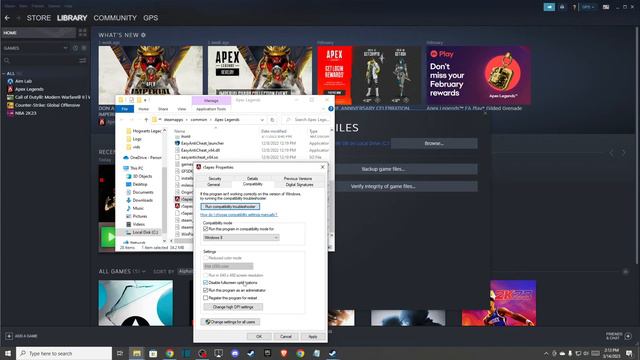The image size is (640, 360).
Task: Toggle Run this program as an administrator
Action: point(206,290)
